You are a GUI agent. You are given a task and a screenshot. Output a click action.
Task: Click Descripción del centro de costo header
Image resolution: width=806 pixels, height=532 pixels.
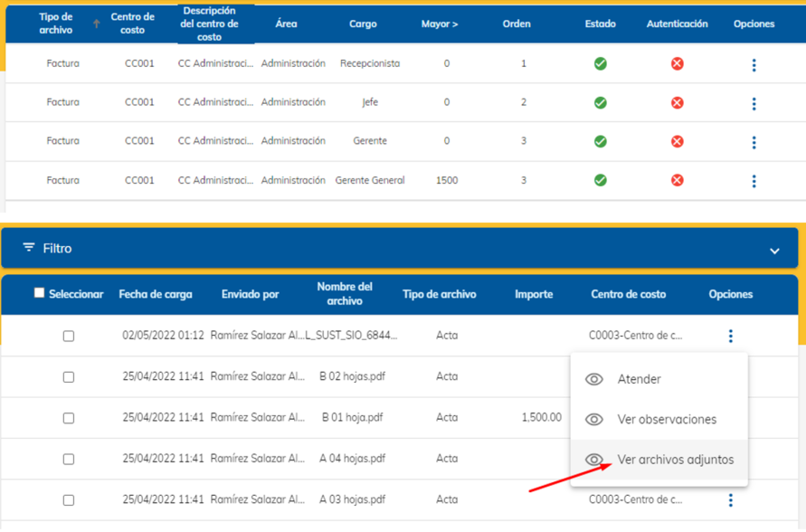point(209,24)
